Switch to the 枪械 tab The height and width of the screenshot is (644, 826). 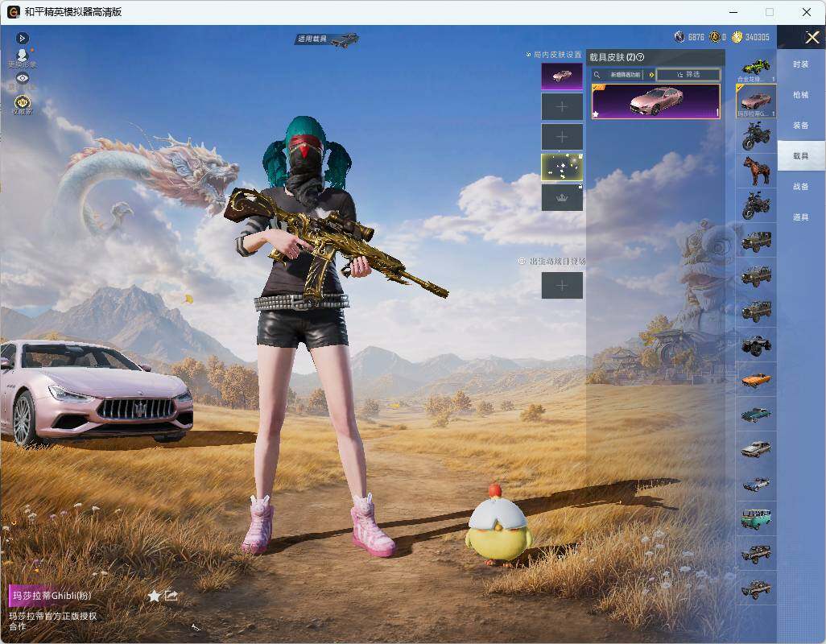pos(801,95)
